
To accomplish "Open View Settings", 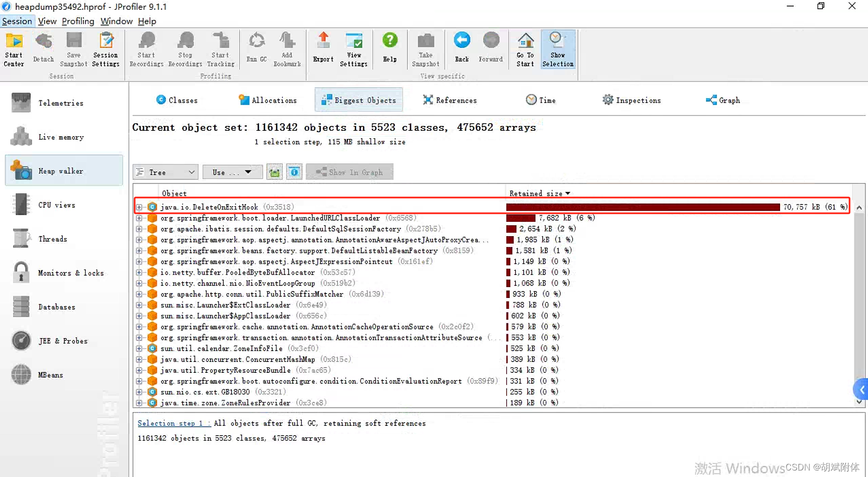I will pos(354,49).
